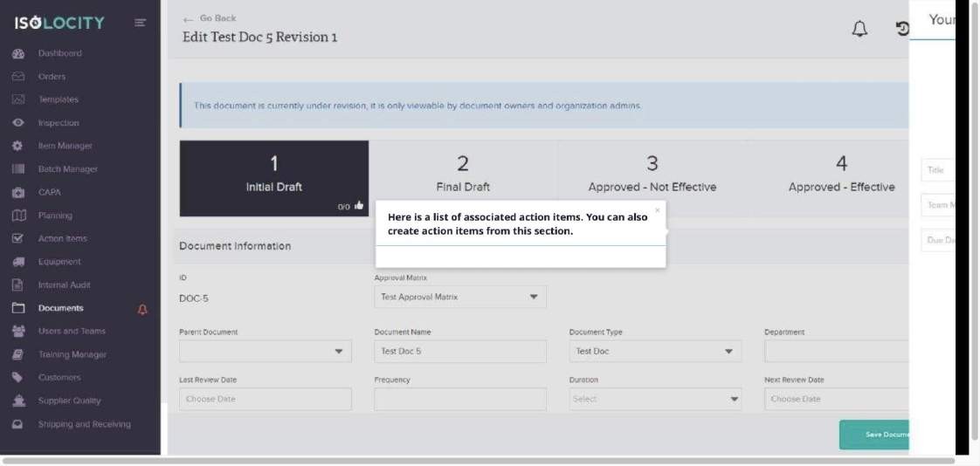
Task: Open Planning in the sidebar menu
Action: point(55,216)
